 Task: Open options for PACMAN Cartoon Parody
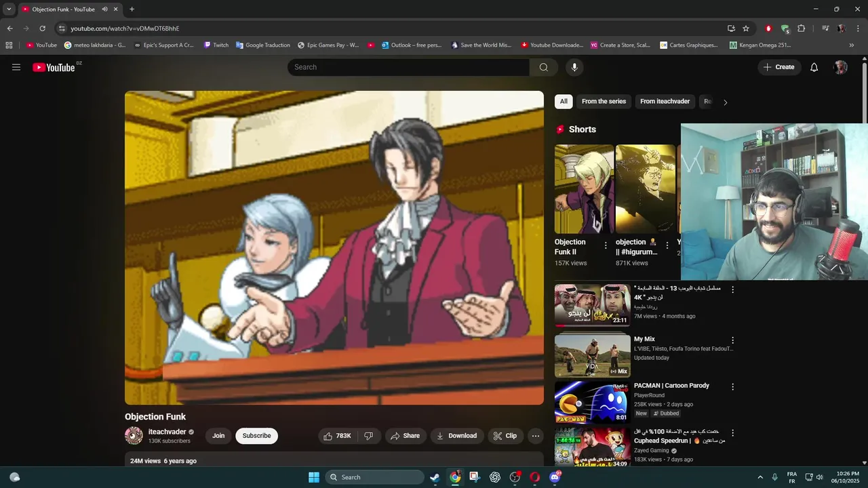pos(732,387)
